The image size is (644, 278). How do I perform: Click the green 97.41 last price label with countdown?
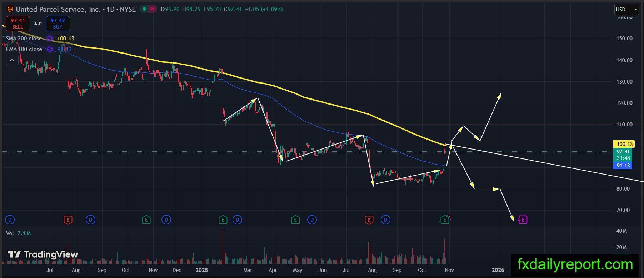pos(623,155)
